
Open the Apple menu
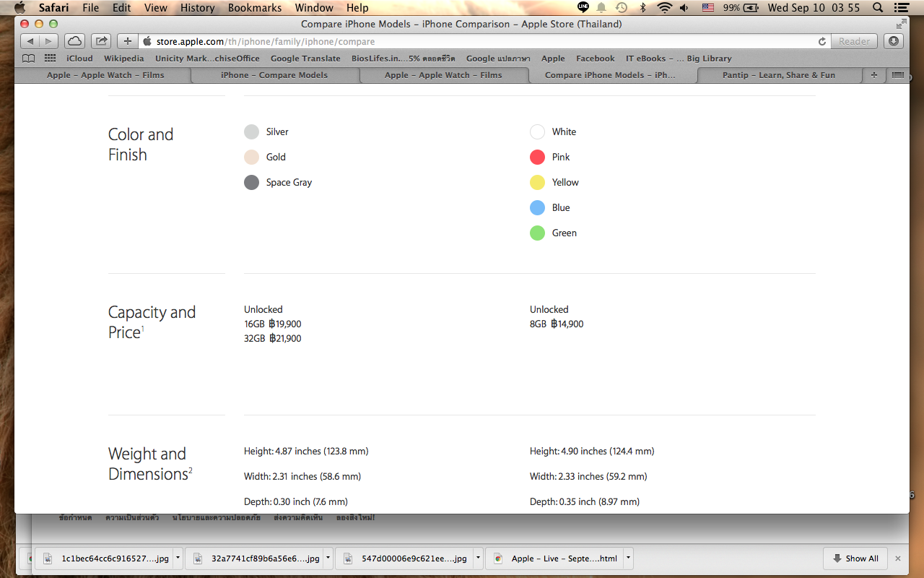click(x=19, y=8)
